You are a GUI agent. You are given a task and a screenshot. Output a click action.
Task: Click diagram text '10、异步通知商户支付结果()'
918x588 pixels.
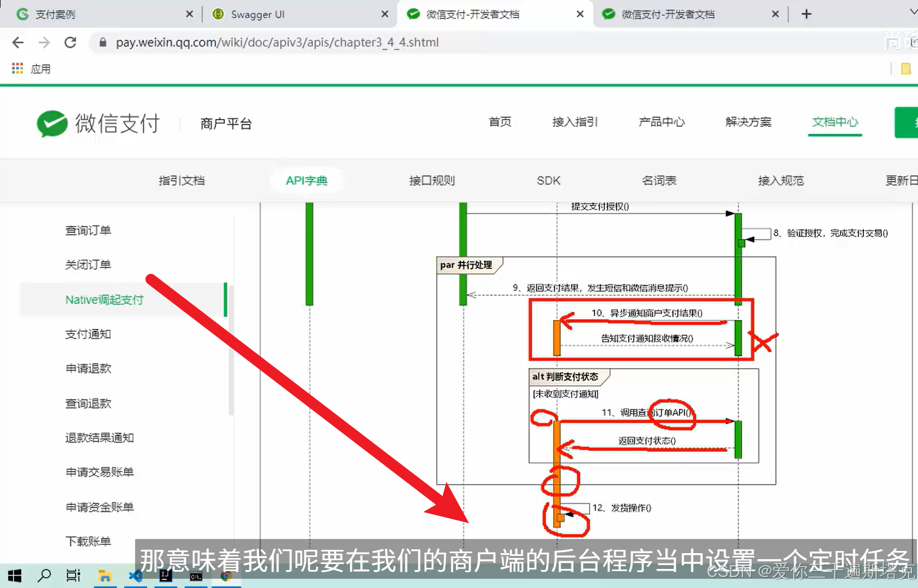(647, 313)
